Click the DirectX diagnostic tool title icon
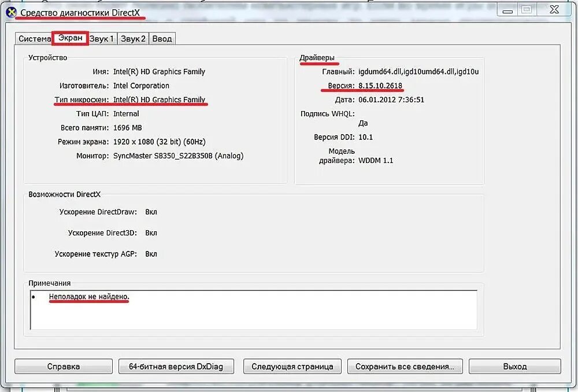Image resolution: width=578 pixels, height=392 pixels. (12, 12)
